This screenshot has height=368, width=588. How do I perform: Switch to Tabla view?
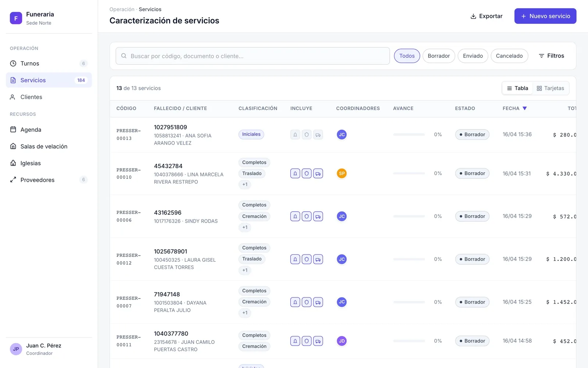517,88
